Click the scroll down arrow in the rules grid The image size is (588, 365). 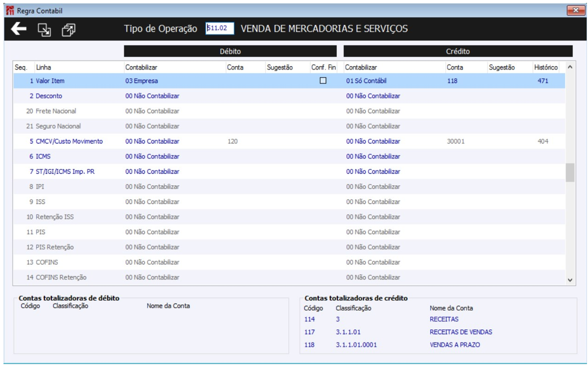[x=570, y=280]
